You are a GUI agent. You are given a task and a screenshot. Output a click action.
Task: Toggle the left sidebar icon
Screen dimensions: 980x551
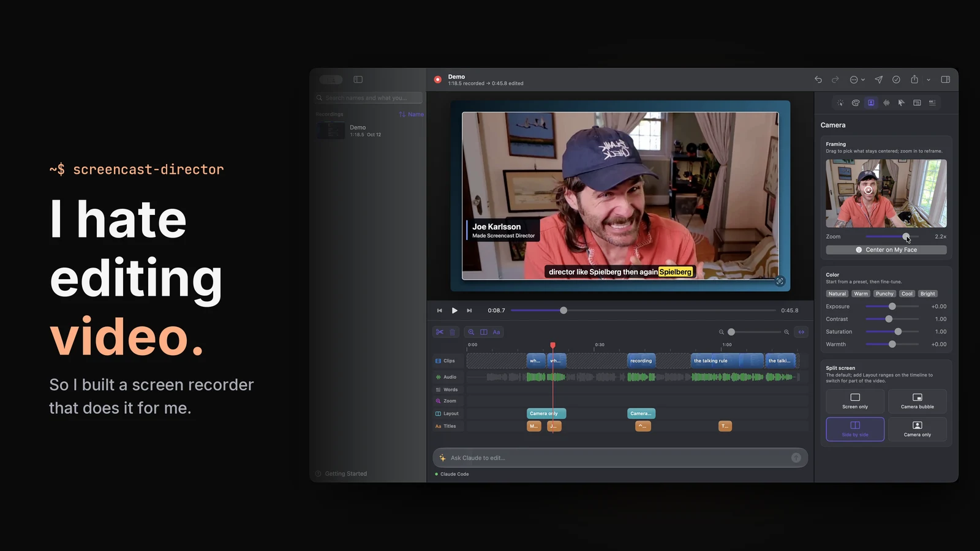point(358,80)
